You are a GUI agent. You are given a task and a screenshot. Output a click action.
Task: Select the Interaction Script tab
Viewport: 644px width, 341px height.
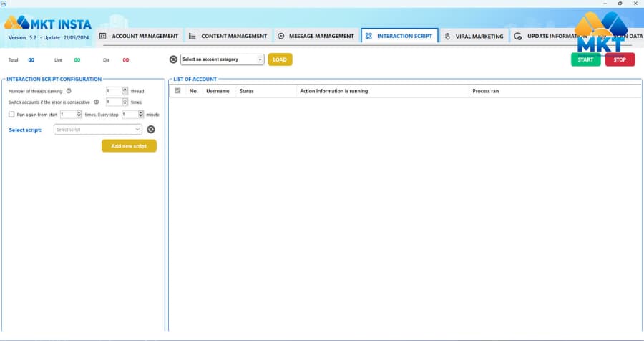399,36
